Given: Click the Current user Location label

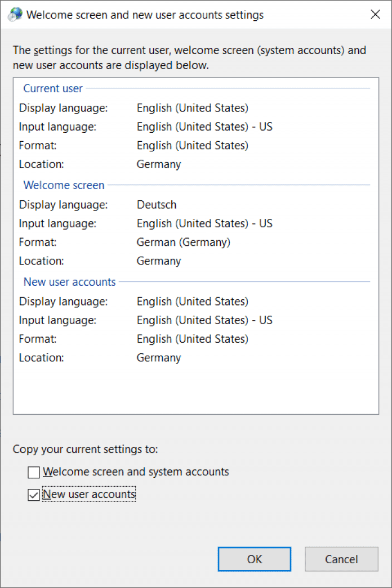Looking at the screenshot, I should [x=41, y=164].
